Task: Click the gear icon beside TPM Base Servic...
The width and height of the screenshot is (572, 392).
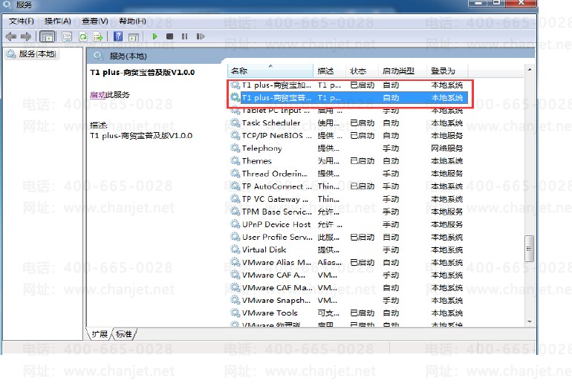Action: point(235,212)
